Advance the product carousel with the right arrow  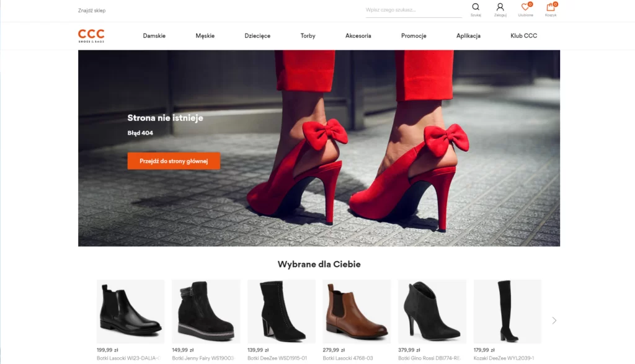(554, 320)
